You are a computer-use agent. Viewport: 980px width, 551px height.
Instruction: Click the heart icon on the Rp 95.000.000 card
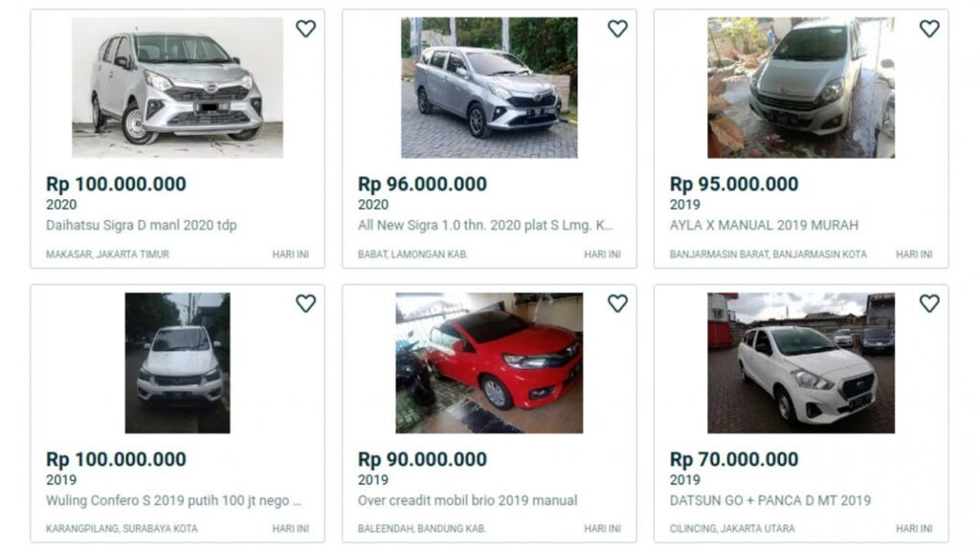point(927,29)
